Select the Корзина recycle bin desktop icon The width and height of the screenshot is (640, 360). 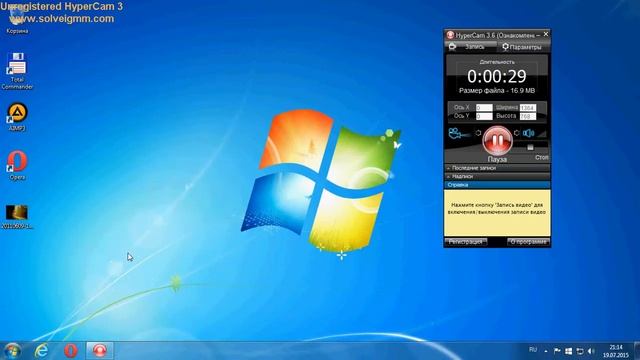click(17, 20)
